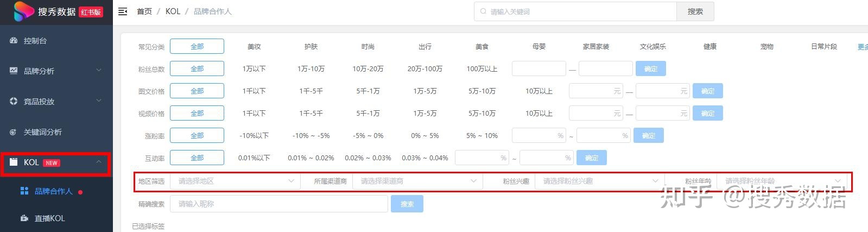Choose 图文价格 5千-1万
868x232 pixels.
(368, 91)
